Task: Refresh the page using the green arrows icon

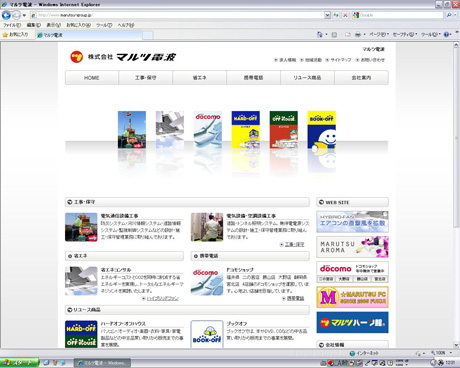Action: click(336, 15)
